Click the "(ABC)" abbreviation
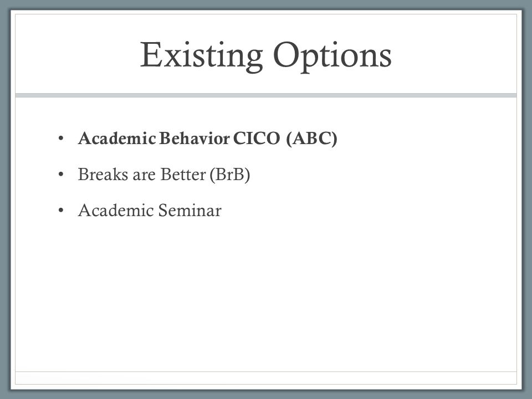This screenshot has width=532, height=399. tap(311, 139)
